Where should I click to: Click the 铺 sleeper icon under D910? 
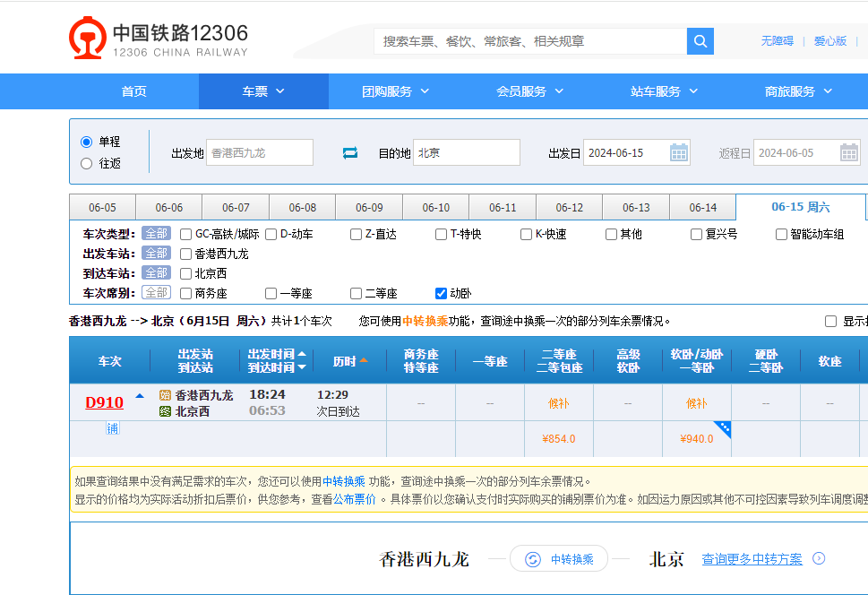click(x=112, y=428)
